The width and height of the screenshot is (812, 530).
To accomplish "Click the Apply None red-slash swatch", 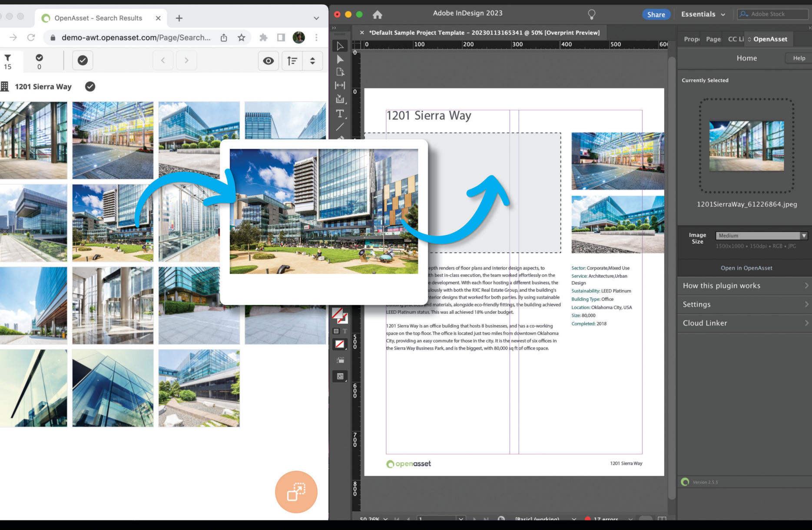I will pyautogui.click(x=340, y=345).
